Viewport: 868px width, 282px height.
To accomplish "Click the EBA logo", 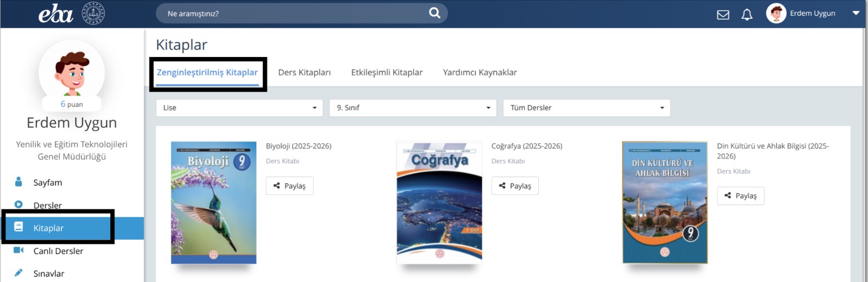I will [55, 14].
